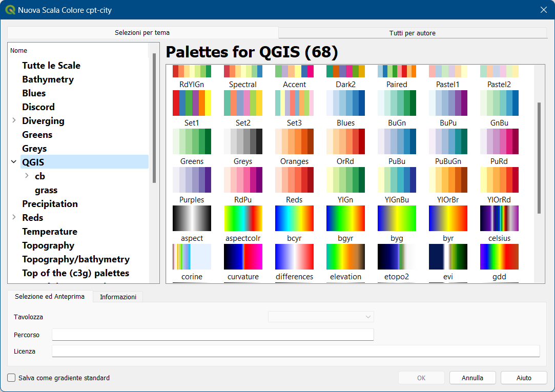Choose the RdPu color ramp thumbnail

coord(243,180)
